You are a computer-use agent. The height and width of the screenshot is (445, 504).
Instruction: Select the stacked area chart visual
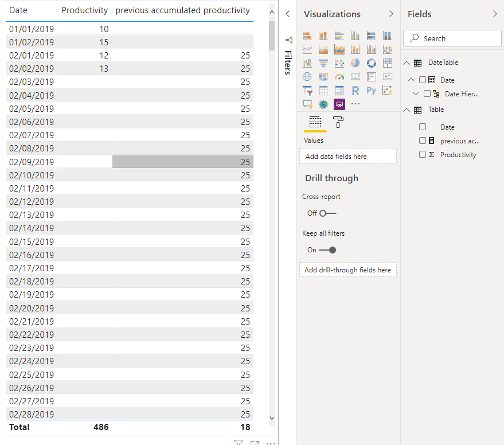(x=339, y=49)
